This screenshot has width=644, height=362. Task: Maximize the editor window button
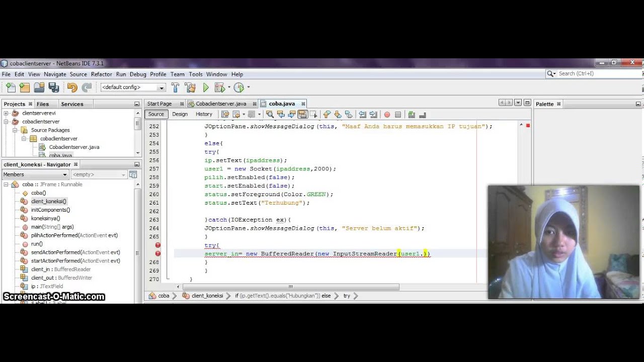pyautogui.click(x=527, y=103)
